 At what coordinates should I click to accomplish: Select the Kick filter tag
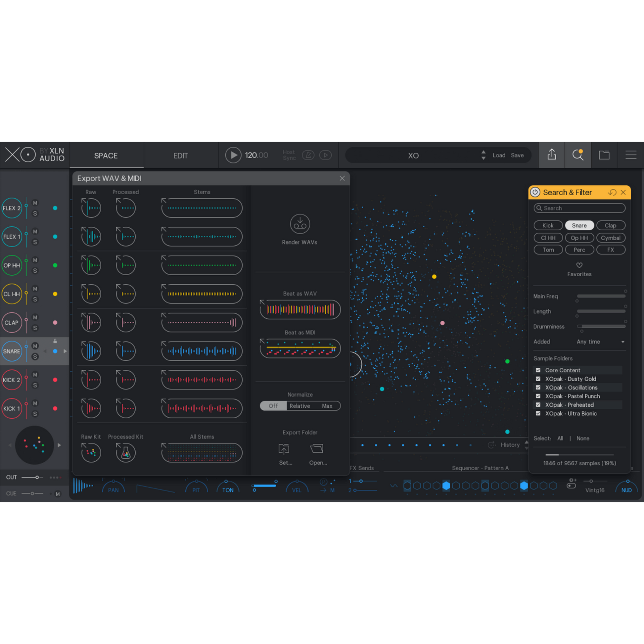(x=548, y=225)
